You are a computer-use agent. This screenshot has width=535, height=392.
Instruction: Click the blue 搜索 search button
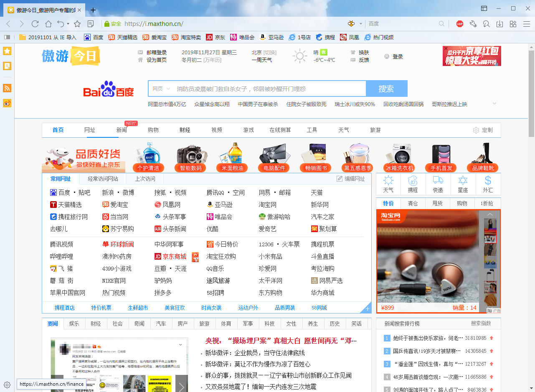(386, 89)
